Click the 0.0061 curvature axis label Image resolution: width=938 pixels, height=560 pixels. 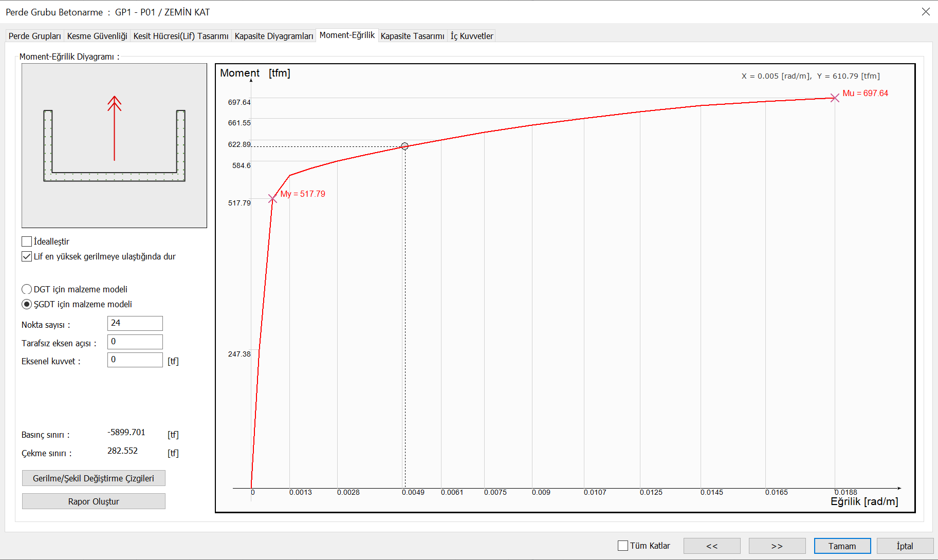452,492
